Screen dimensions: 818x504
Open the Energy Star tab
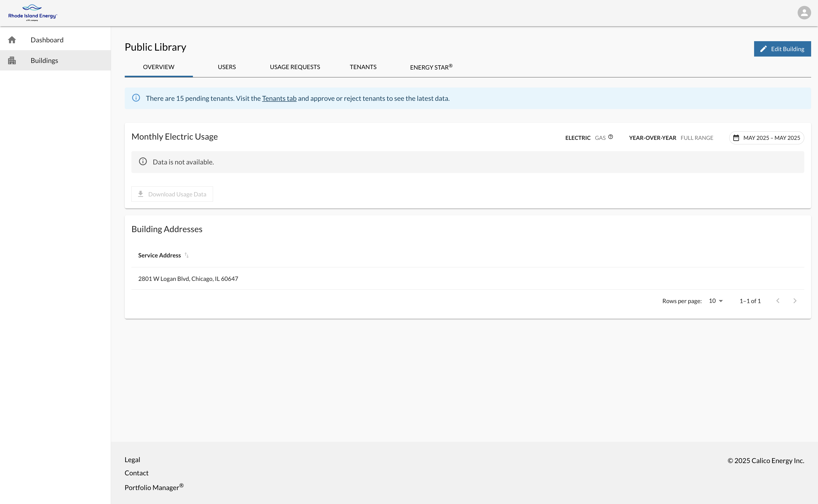(431, 67)
